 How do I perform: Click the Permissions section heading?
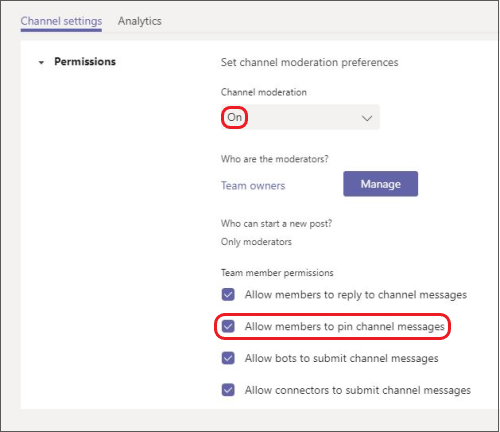pyautogui.click(x=85, y=62)
